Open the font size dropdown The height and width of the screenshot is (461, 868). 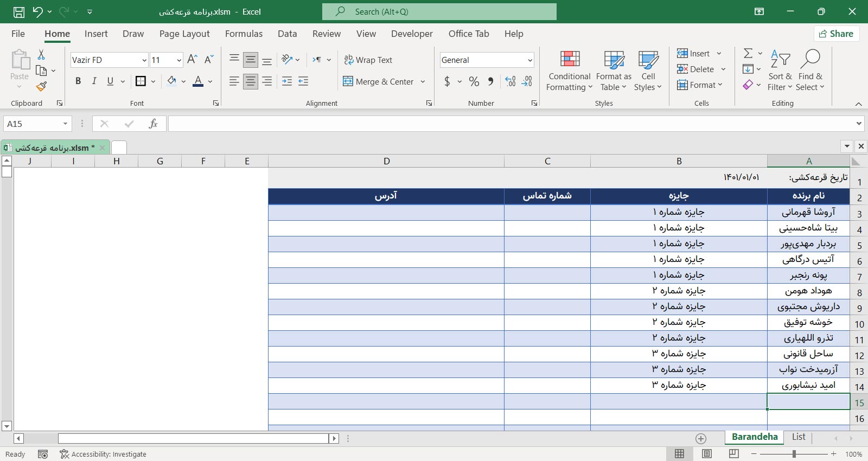[179, 60]
